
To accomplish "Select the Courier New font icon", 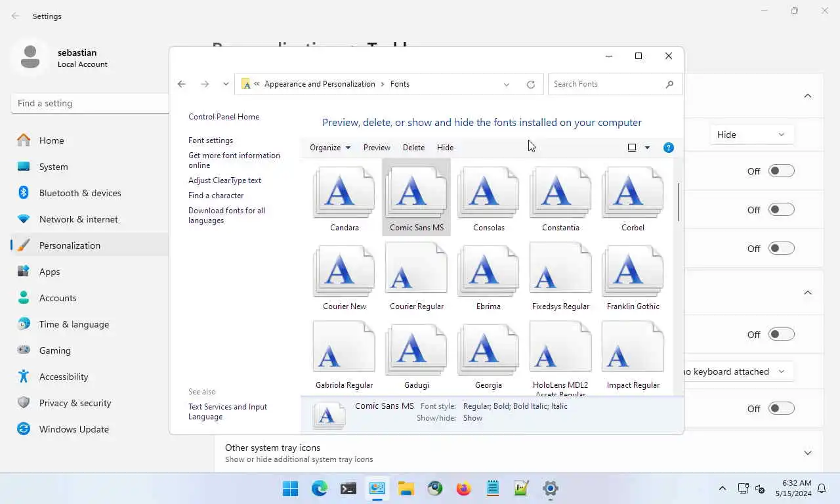I will pos(345,270).
